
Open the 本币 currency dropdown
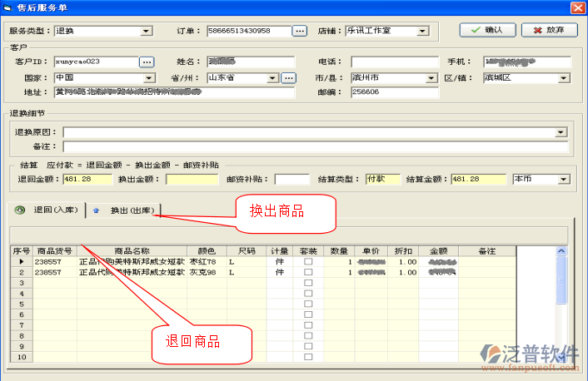point(563,179)
